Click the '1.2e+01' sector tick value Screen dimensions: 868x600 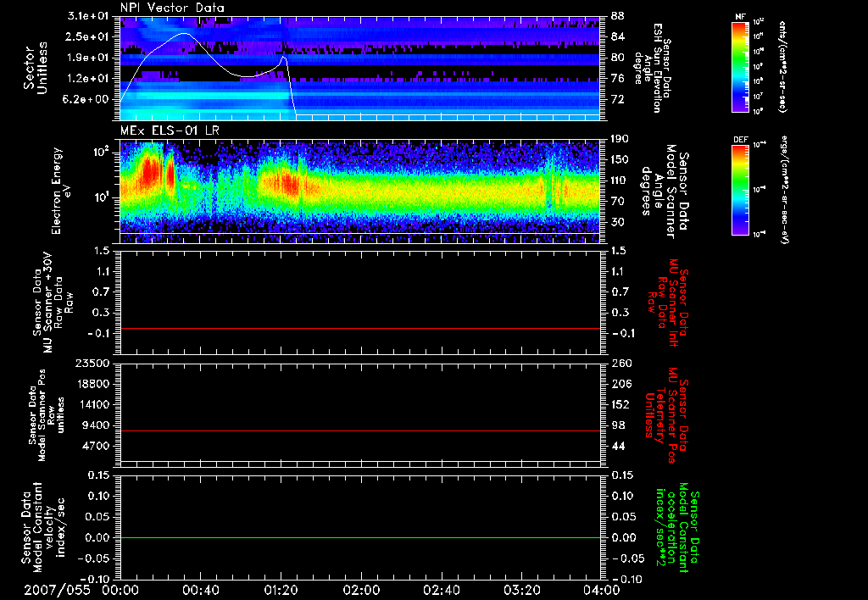88,79
